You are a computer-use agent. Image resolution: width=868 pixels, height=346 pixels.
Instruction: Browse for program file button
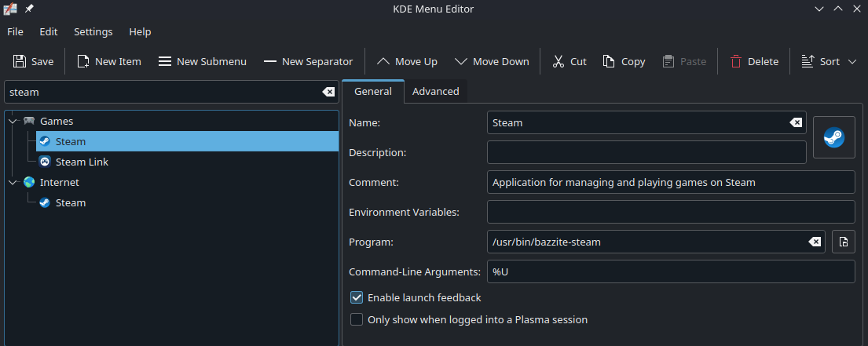coord(843,242)
